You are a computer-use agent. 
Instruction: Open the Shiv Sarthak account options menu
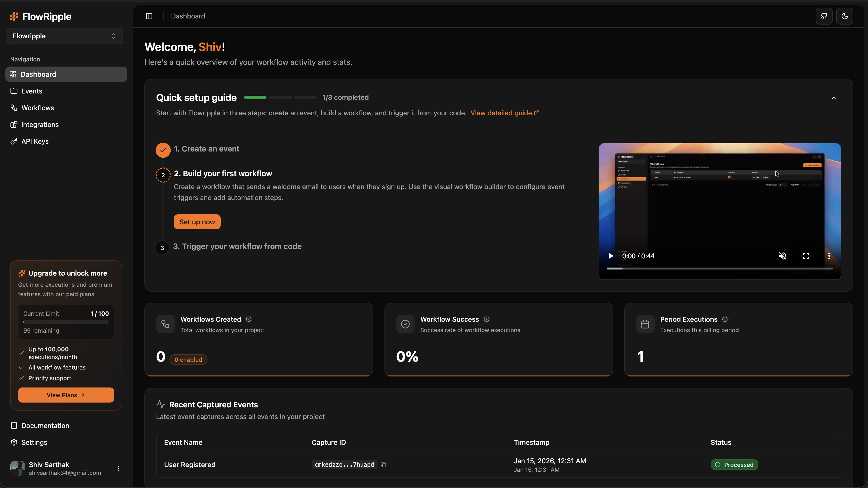pyautogui.click(x=118, y=468)
